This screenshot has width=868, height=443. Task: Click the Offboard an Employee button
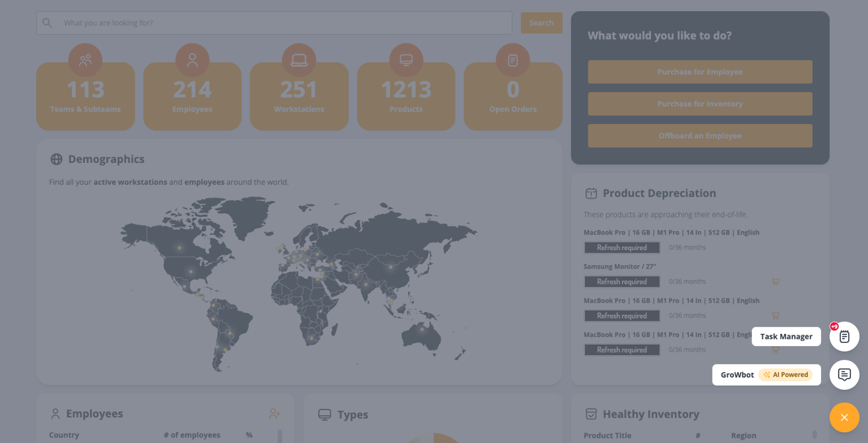click(x=700, y=135)
